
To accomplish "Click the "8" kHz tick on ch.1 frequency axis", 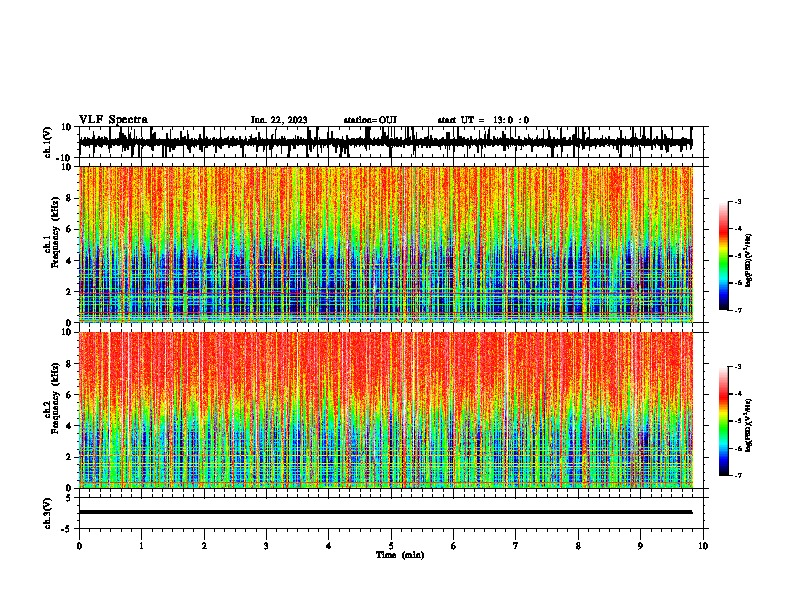I will [x=70, y=198].
